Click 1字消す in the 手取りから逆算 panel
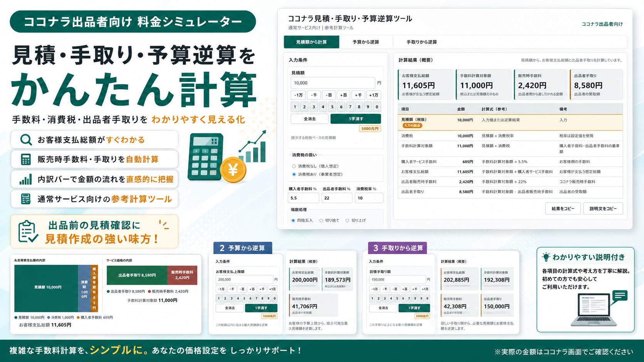This screenshot has height=362, width=644. (414, 308)
